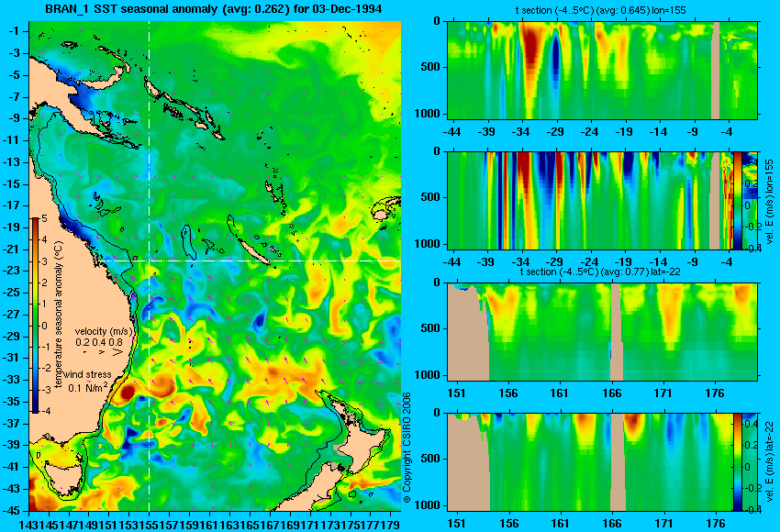This screenshot has height=532, width=780.
Task: Click the '1000' depth tick of velocity lon=155 section
Action: (428, 244)
